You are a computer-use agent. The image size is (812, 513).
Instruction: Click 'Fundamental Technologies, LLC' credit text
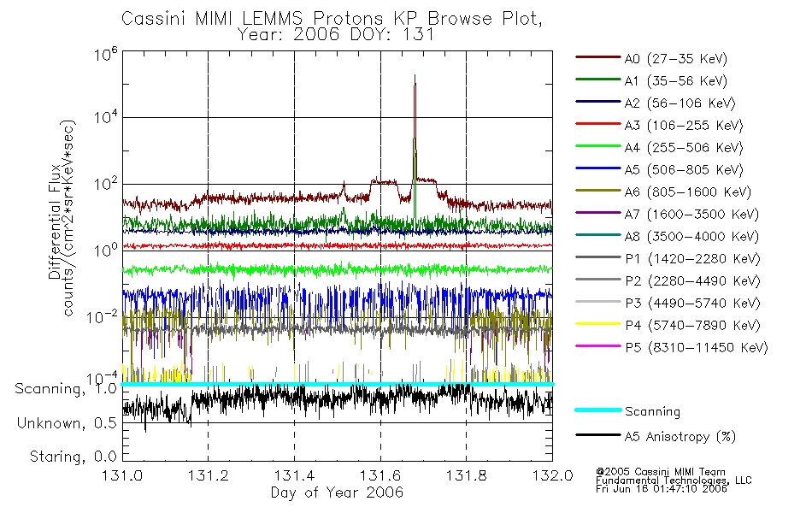674,481
